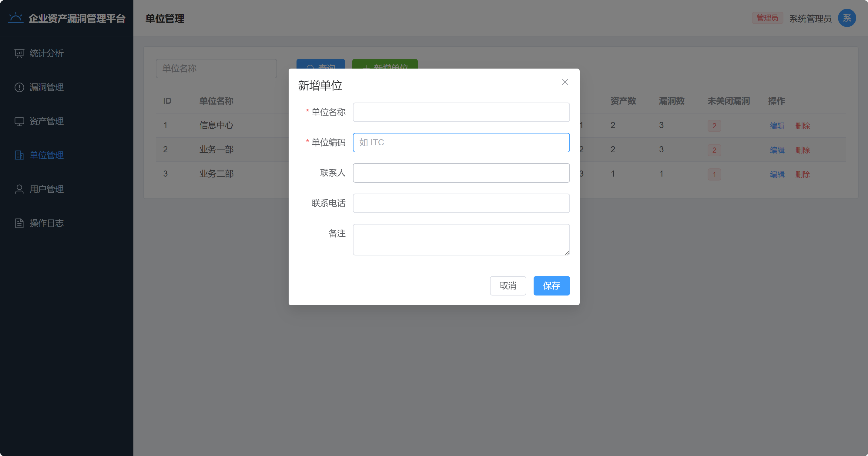Click the 管理员 role tag

click(767, 18)
